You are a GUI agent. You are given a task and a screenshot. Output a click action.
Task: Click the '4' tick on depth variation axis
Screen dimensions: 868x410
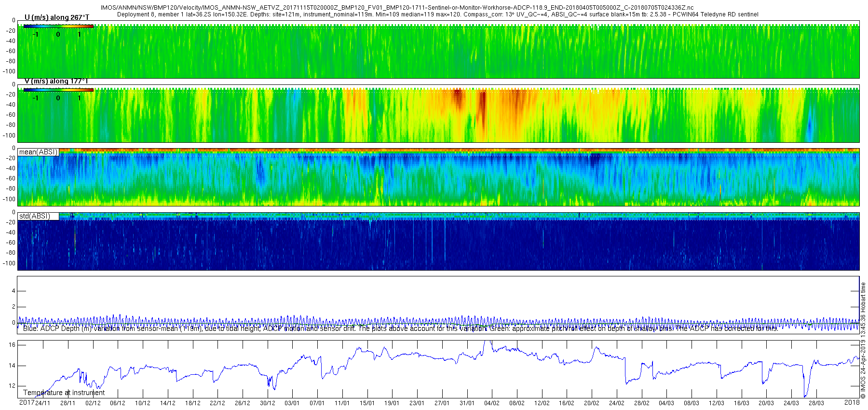point(14,291)
